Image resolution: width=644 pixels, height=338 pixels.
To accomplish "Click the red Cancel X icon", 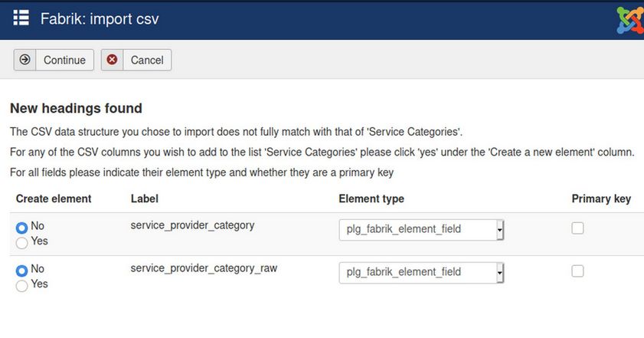I will point(113,60).
